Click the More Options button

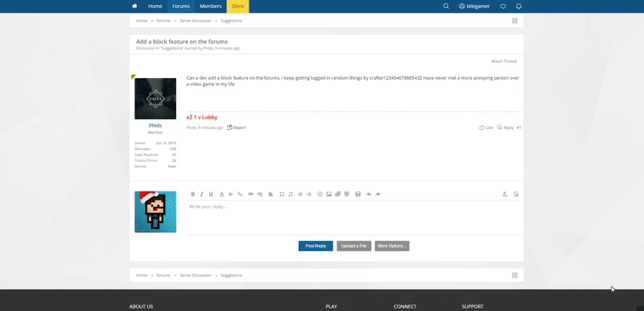click(392, 246)
